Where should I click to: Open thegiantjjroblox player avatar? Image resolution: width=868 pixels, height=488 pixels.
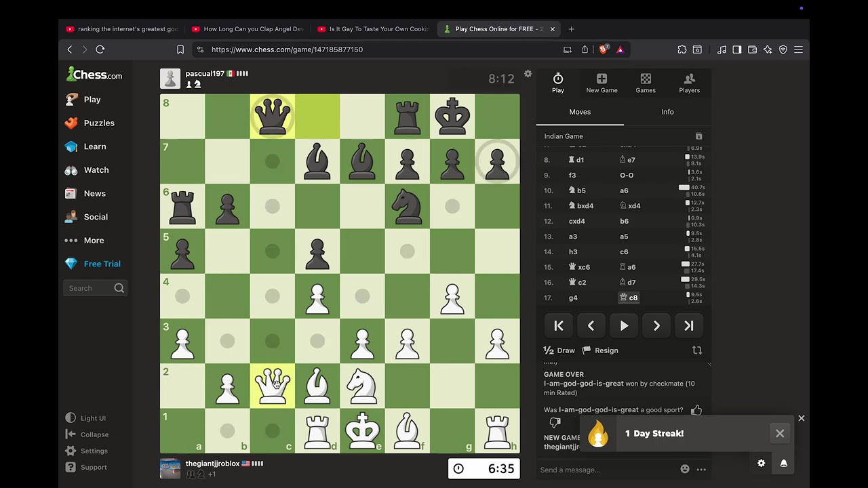[x=170, y=468]
